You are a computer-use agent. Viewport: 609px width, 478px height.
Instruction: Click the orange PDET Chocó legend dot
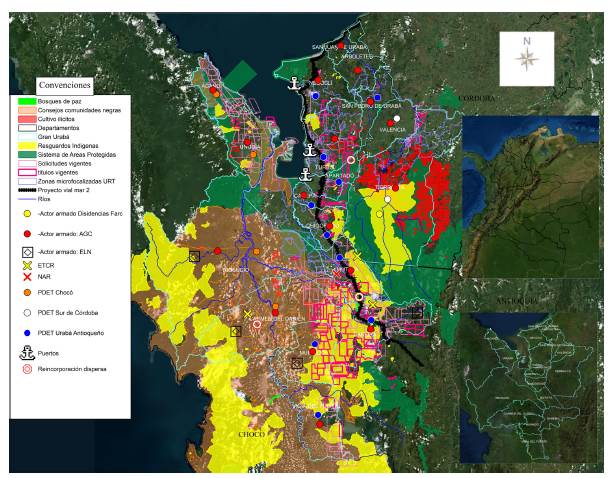(27, 293)
